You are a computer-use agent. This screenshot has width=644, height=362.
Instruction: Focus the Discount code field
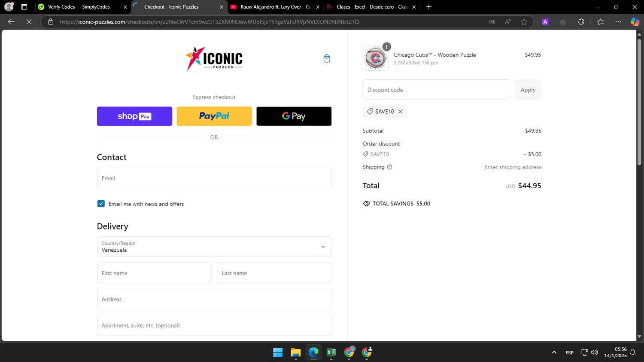click(x=436, y=90)
